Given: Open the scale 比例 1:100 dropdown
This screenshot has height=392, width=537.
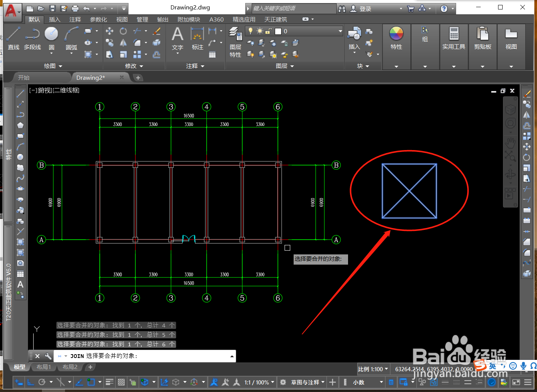Looking at the screenshot, I should (373, 369).
